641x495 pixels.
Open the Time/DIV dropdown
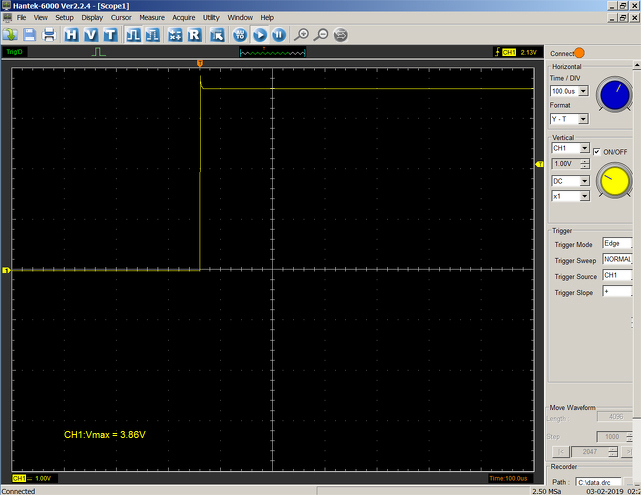pyautogui.click(x=584, y=91)
